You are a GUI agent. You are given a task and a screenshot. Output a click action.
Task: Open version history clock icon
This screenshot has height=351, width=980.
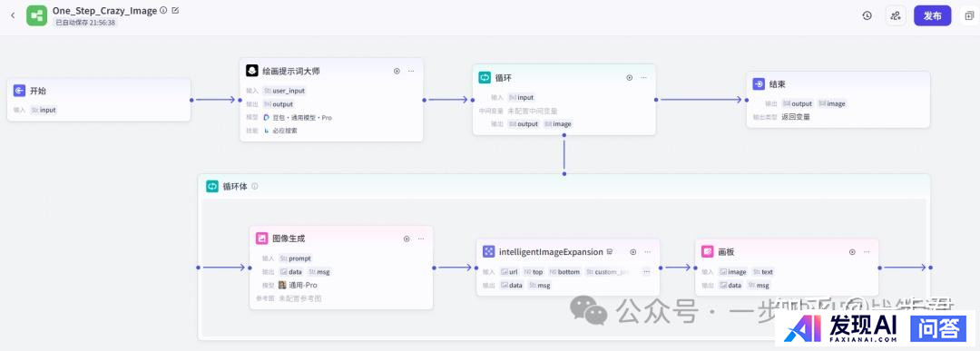pos(867,15)
